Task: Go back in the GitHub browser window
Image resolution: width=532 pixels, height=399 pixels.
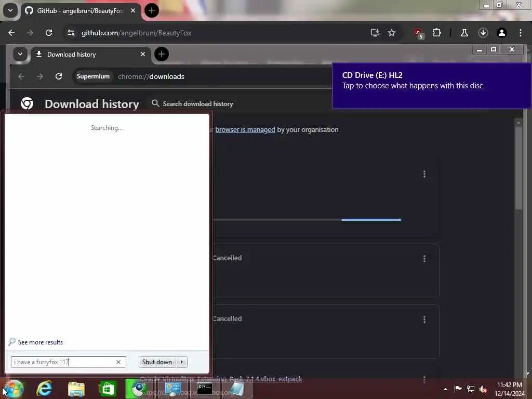Action: [x=11, y=33]
